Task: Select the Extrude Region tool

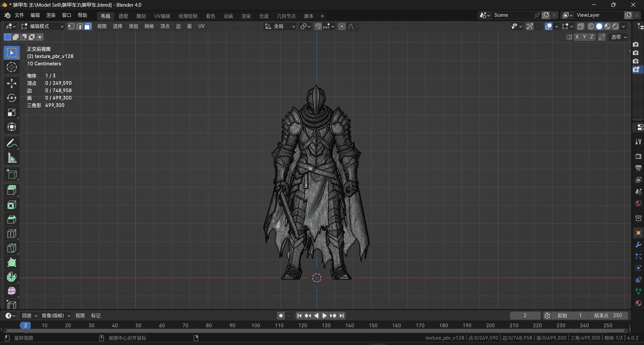Action: pos(12,190)
